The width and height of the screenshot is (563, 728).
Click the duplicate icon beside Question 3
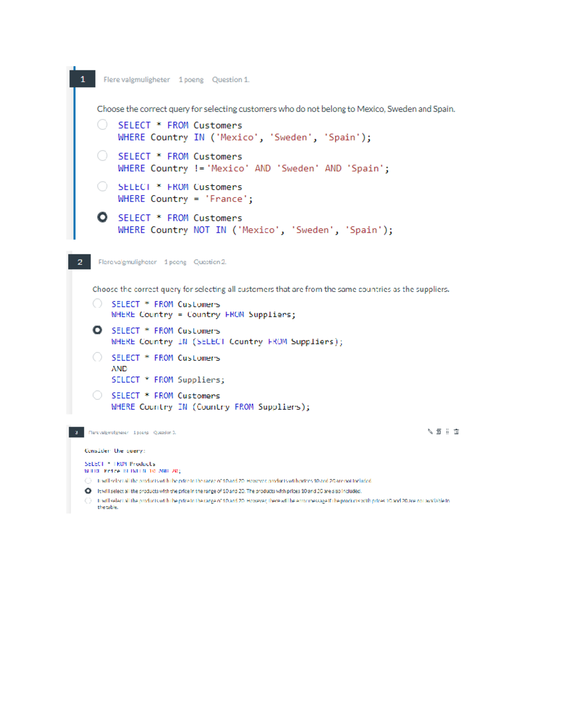coord(438,431)
